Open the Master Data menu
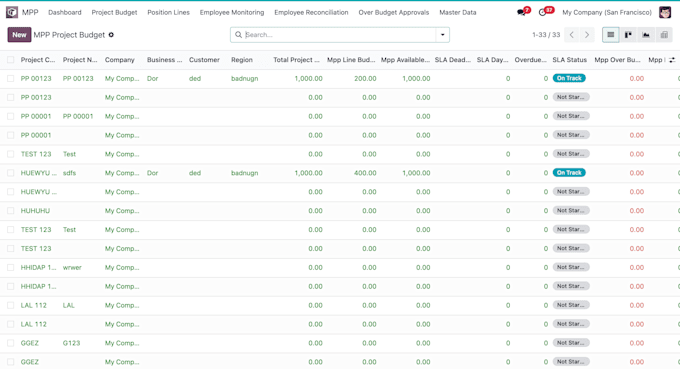 point(458,13)
